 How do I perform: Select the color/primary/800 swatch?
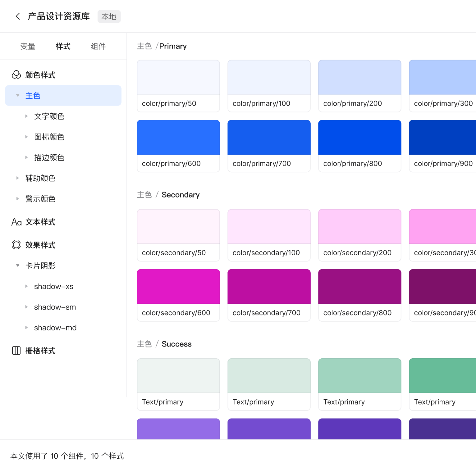(360, 146)
